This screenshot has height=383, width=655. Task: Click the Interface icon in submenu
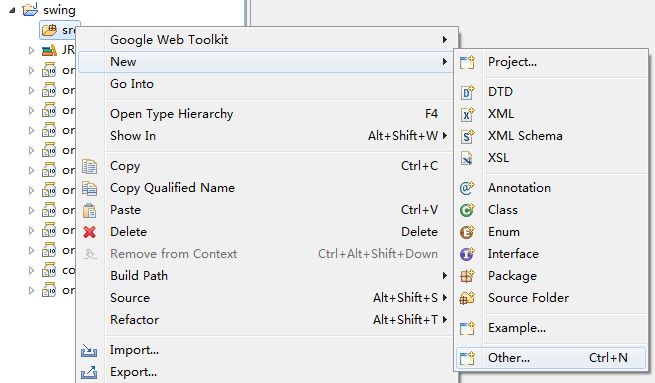click(x=467, y=254)
